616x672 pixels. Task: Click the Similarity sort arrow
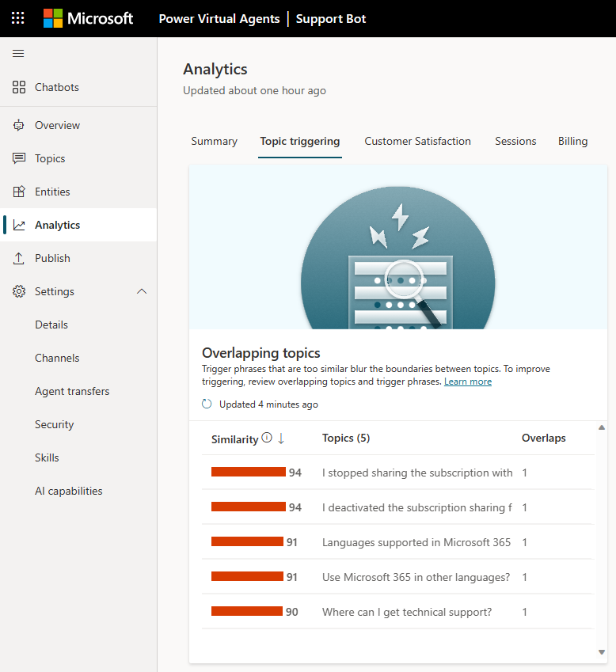(281, 438)
